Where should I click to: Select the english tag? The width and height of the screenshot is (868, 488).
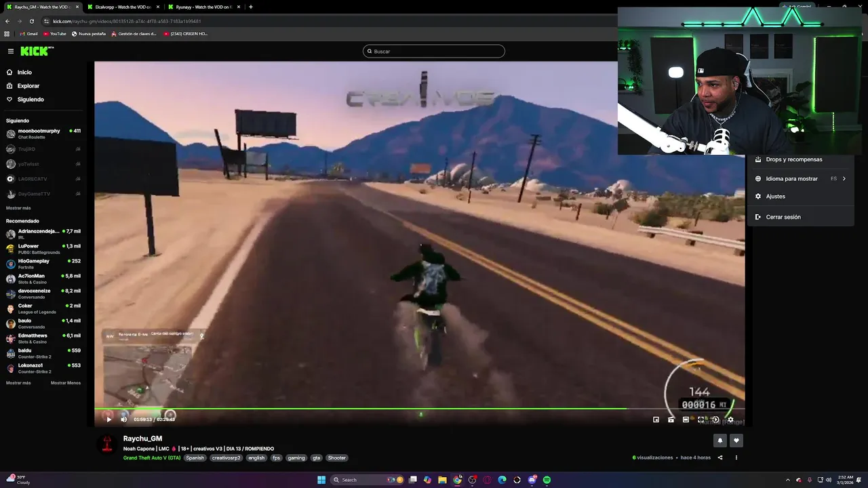click(256, 458)
